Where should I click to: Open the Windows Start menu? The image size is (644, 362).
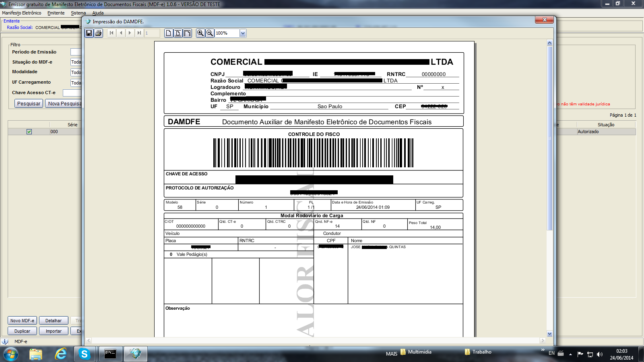[x=10, y=354]
